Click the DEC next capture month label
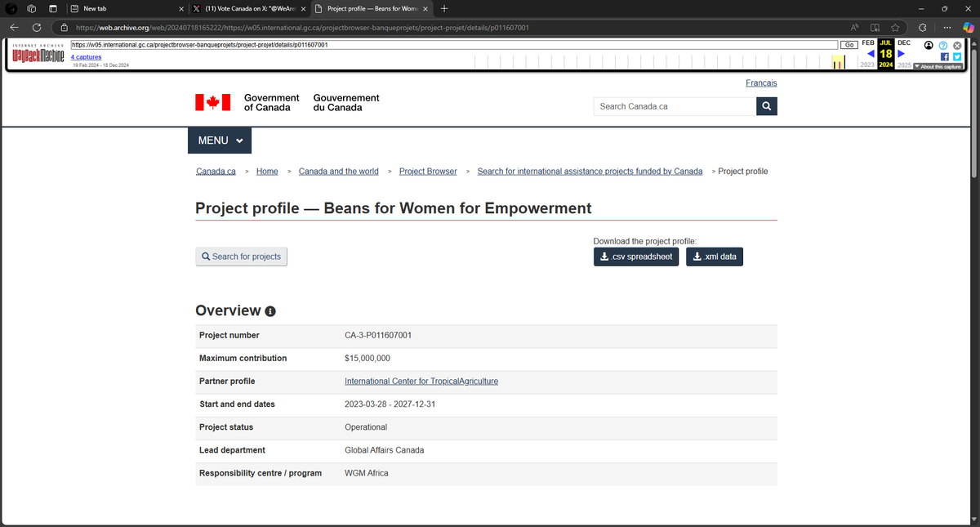Viewport: 980px width, 527px height. (x=904, y=42)
